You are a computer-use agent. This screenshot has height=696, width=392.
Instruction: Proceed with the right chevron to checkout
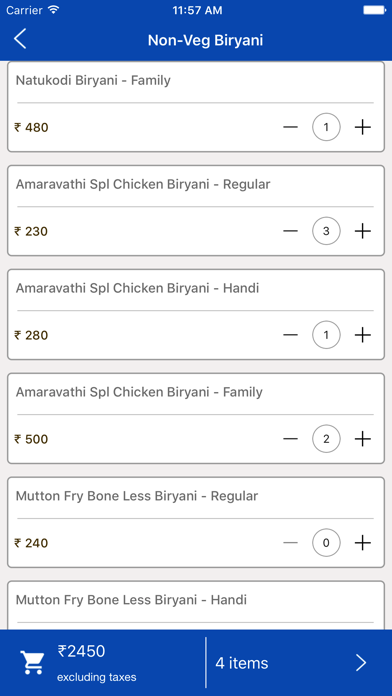[361, 663]
